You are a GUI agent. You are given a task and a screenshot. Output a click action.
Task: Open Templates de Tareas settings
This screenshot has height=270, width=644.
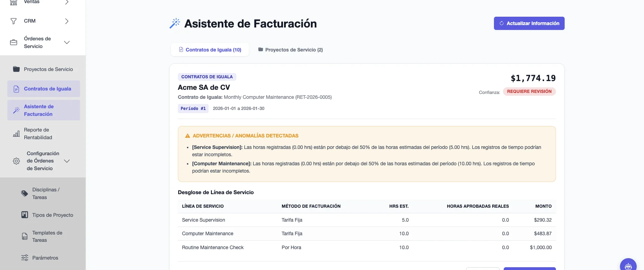tap(44, 236)
